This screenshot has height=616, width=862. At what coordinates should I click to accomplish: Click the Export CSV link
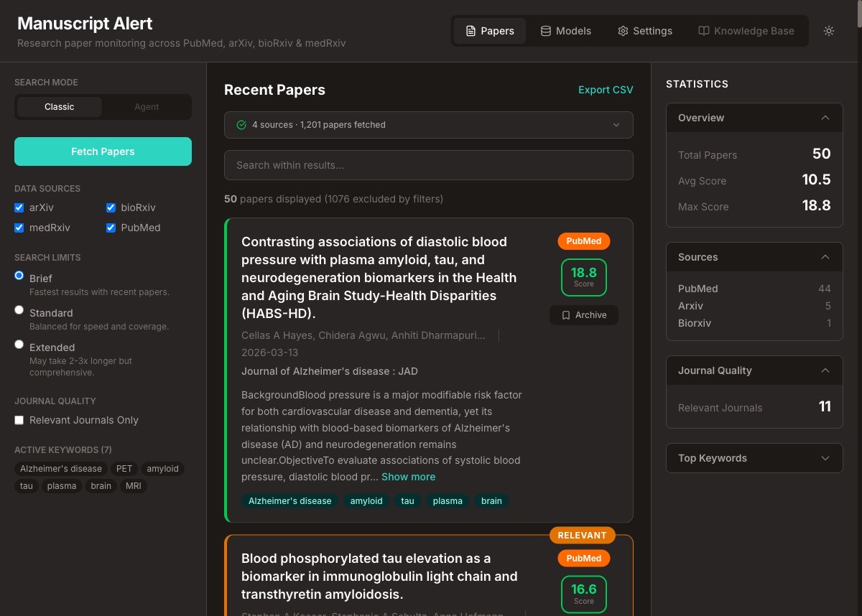tap(606, 90)
